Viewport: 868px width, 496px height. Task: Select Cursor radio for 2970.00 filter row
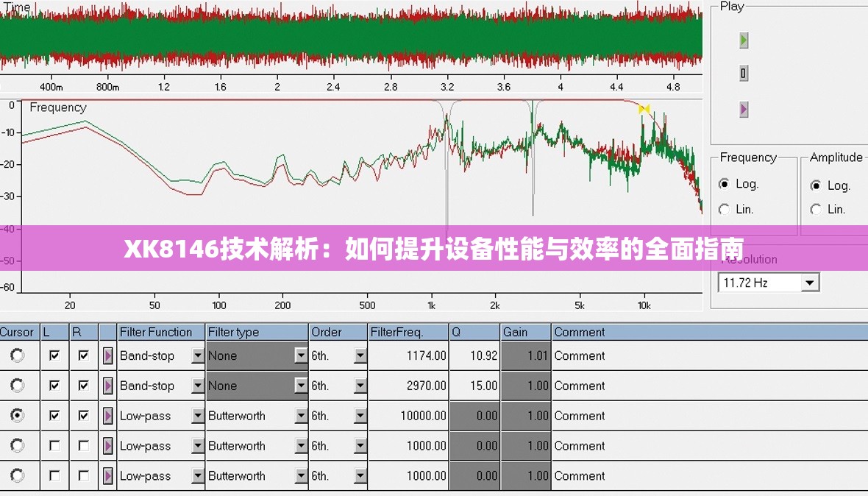click(17, 386)
